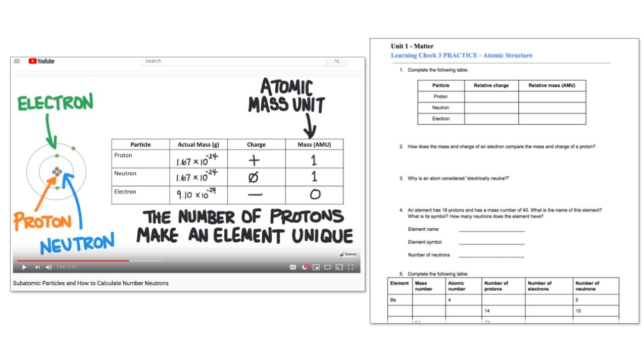Click the search magnifier button
The image size is (644, 362).
(x=337, y=61)
